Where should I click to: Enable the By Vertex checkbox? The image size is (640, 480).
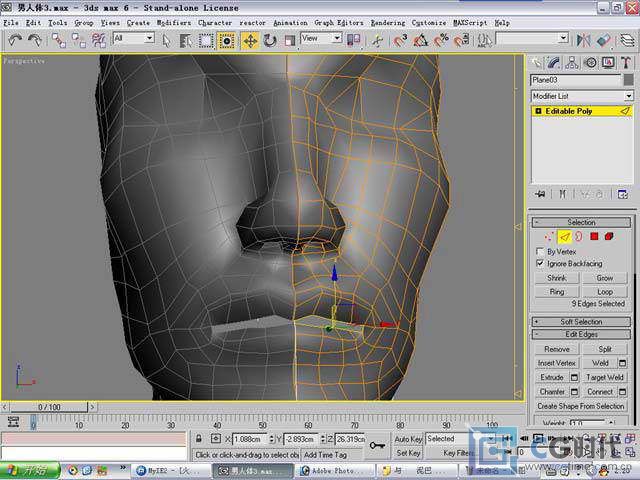tap(540, 251)
